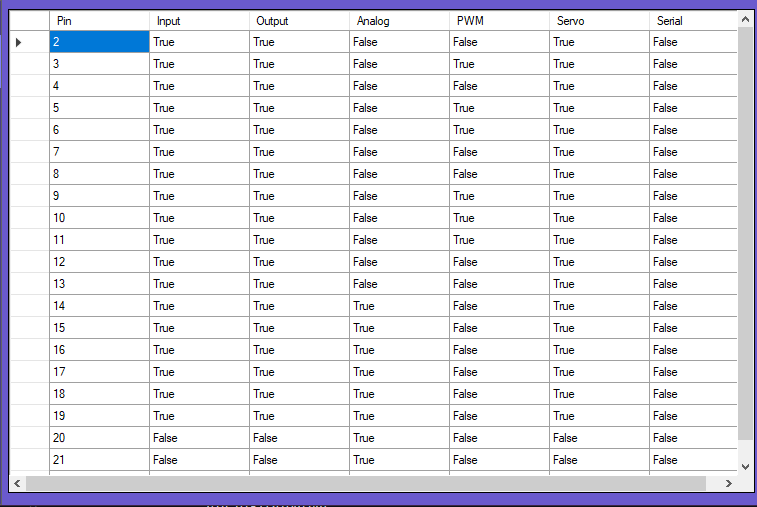The height and width of the screenshot is (507, 757).
Task: Click the Analog column header
Action: (x=399, y=21)
